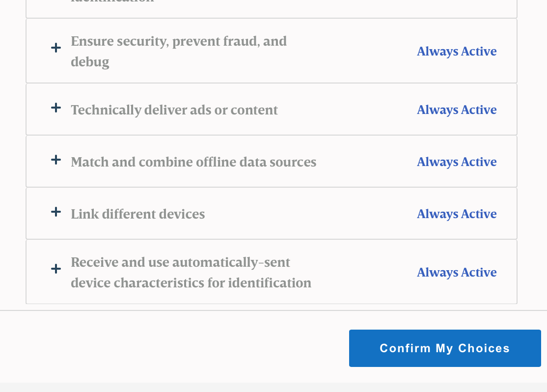Expand plus for Receive automatically-sent device characteristics
Screen dimensions: 547x392
[x=56, y=269]
